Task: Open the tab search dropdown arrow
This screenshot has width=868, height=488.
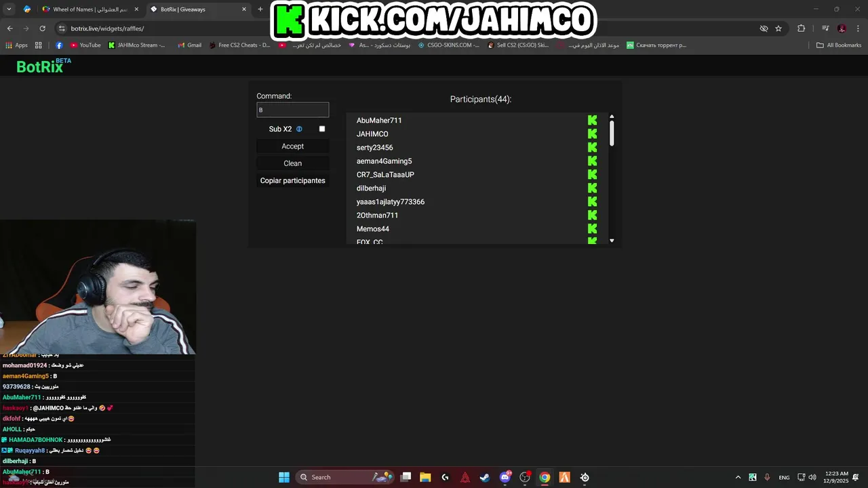Action: pyautogui.click(x=9, y=9)
